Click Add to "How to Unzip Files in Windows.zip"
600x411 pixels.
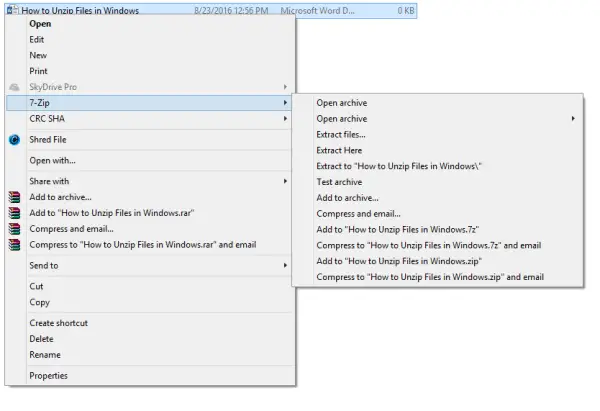438,261
